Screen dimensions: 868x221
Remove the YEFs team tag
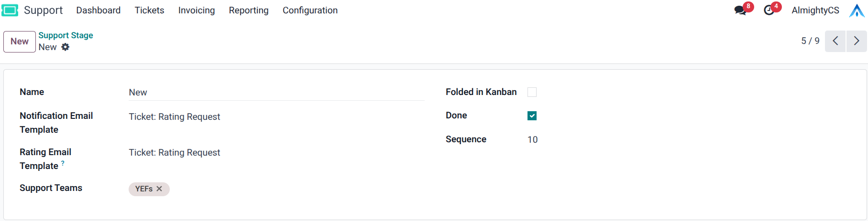(x=159, y=189)
